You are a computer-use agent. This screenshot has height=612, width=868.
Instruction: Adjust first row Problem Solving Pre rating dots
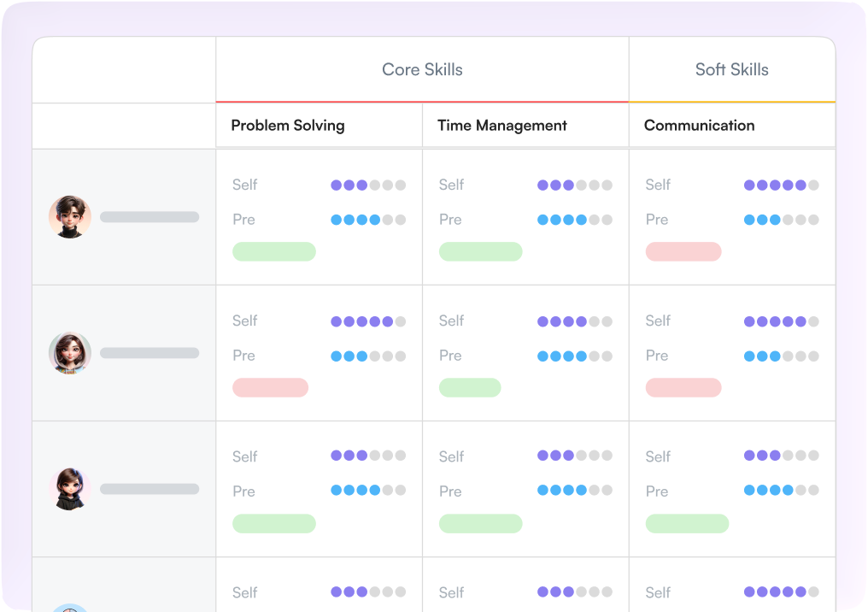pyautogui.click(x=368, y=220)
